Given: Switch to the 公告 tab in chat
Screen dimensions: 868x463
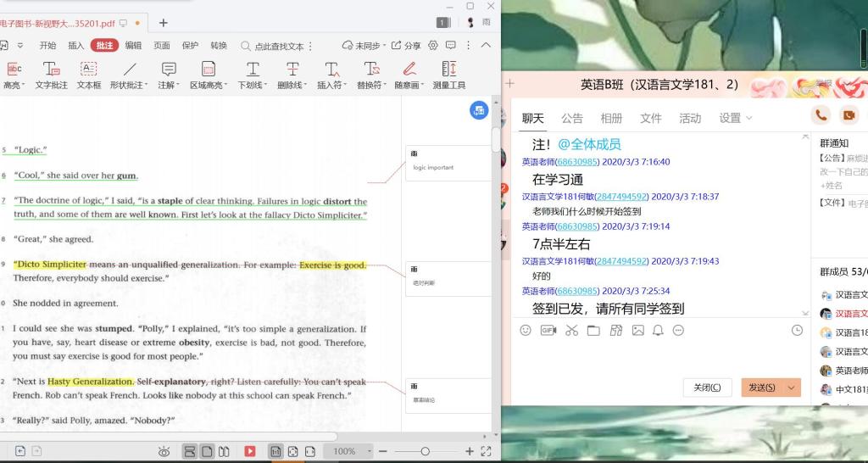Looking at the screenshot, I should click(x=572, y=118).
